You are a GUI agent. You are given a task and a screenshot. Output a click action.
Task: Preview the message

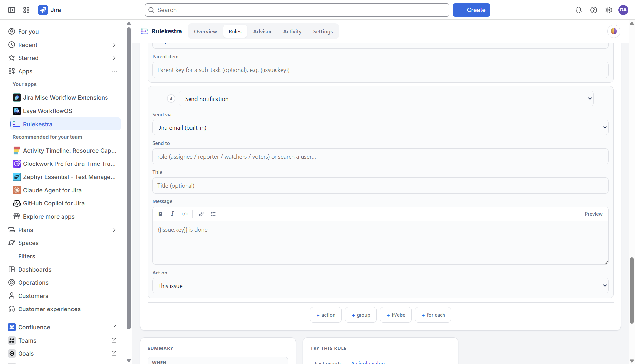(594, 214)
